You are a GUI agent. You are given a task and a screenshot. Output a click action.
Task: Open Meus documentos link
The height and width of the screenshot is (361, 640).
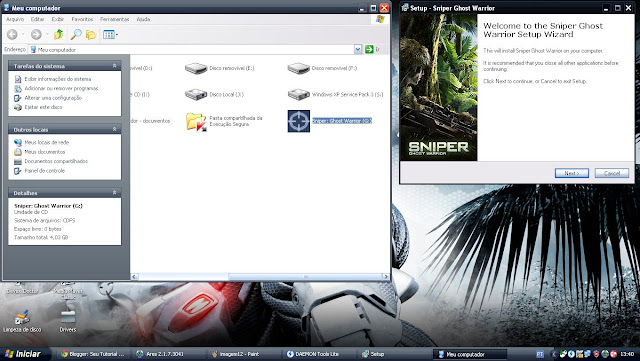pos(44,152)
